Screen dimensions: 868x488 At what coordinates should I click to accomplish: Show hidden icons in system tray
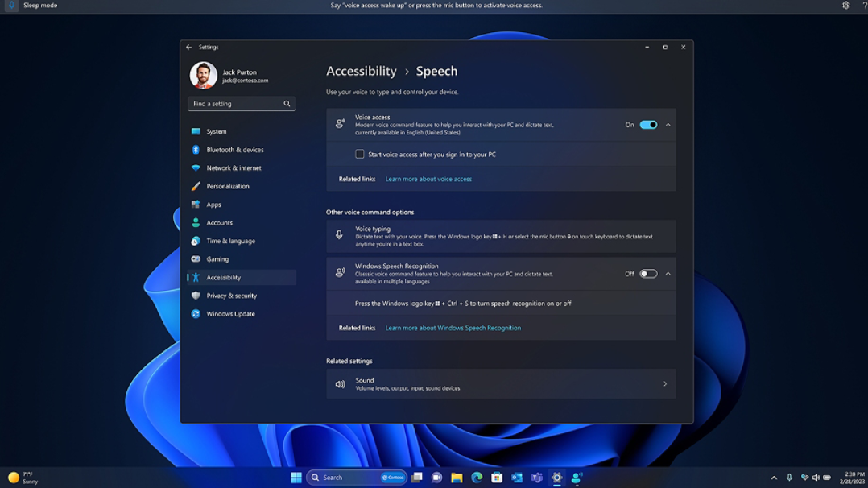tap(774, 478)
